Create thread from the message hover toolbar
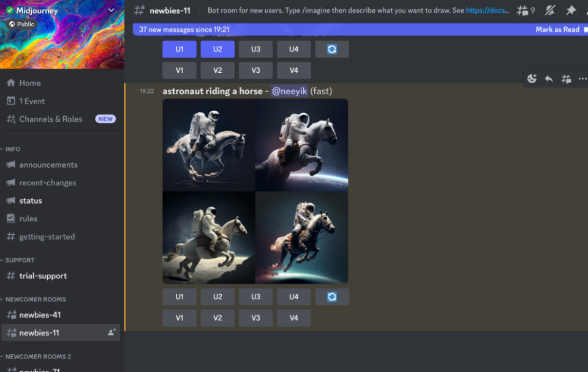Viewport: 588px width, 372px height. coord(566,79)
